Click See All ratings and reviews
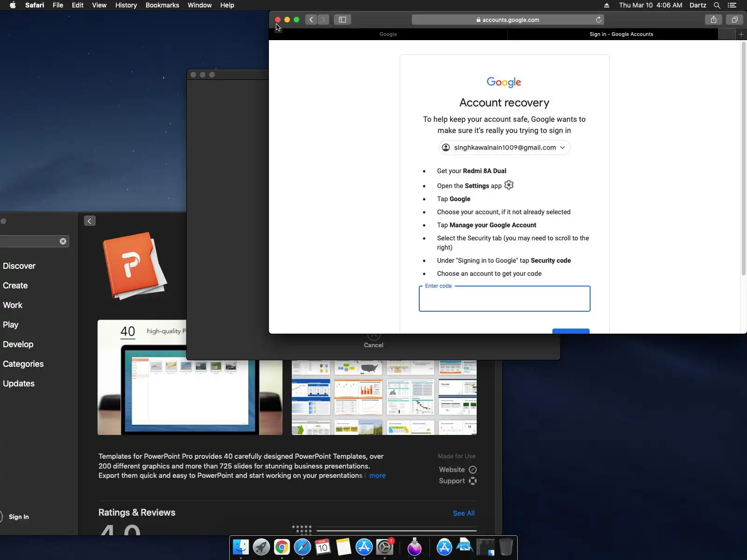This screenshot has height=560, width=747. (x=464, y=513)
